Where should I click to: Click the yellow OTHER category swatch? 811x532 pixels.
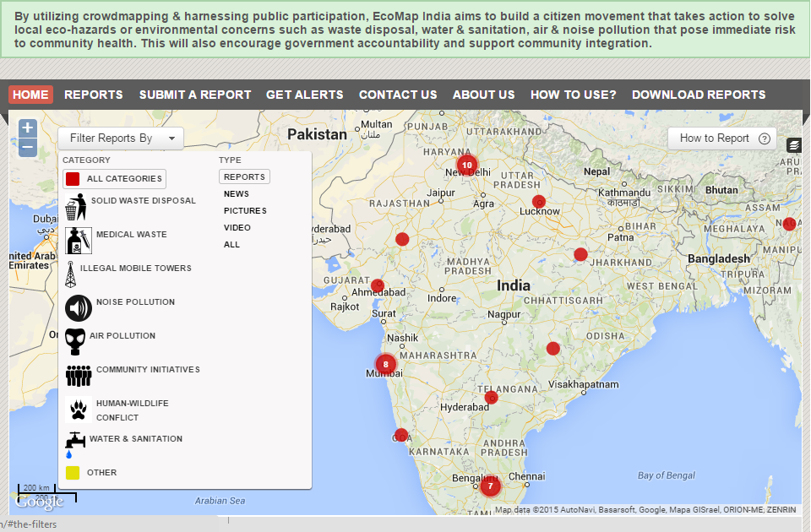pos(72,473)
